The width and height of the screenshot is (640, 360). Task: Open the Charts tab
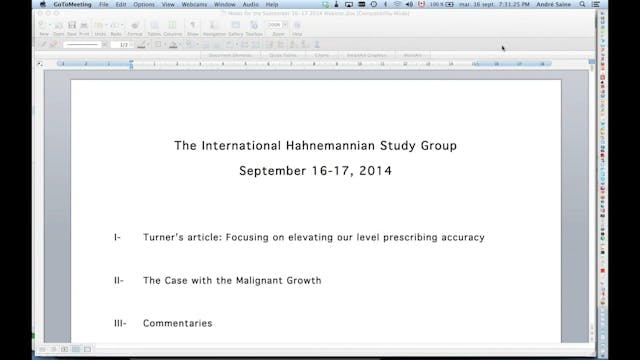(x=322, y=55)
